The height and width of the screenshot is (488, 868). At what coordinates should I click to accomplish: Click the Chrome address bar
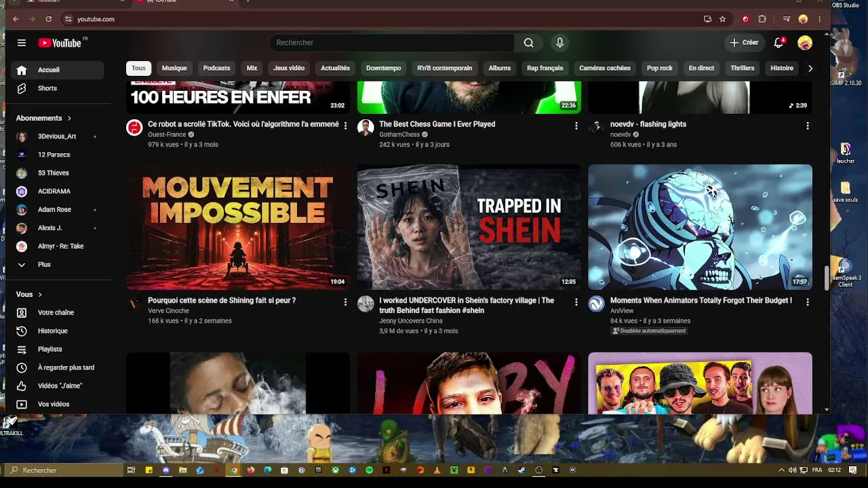click(x=380, y=19)
